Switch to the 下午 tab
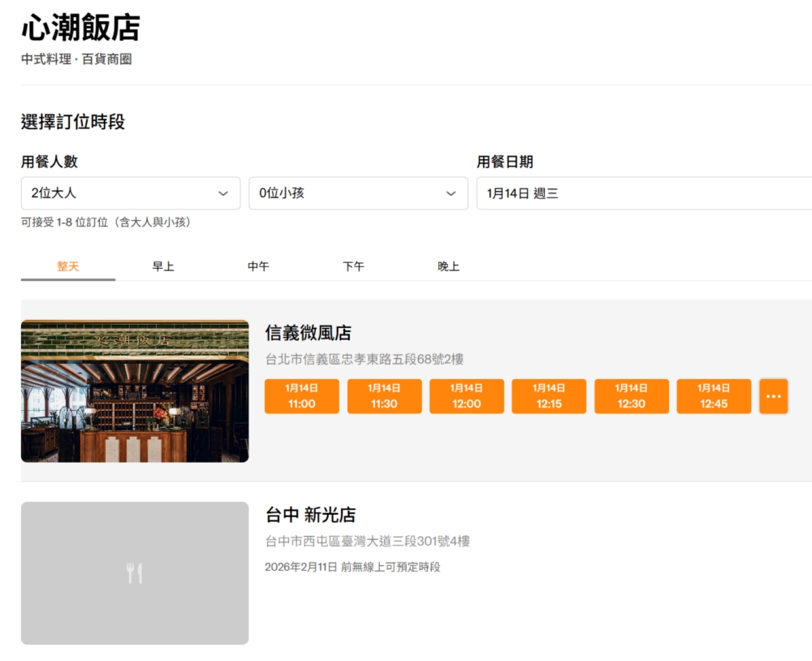This screenshot has width=812, height=661. click(353, 266)
